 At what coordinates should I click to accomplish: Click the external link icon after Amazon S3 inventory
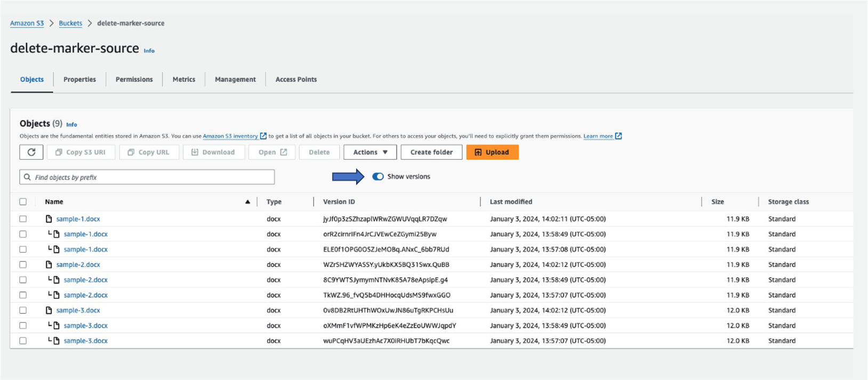point(263,136)
